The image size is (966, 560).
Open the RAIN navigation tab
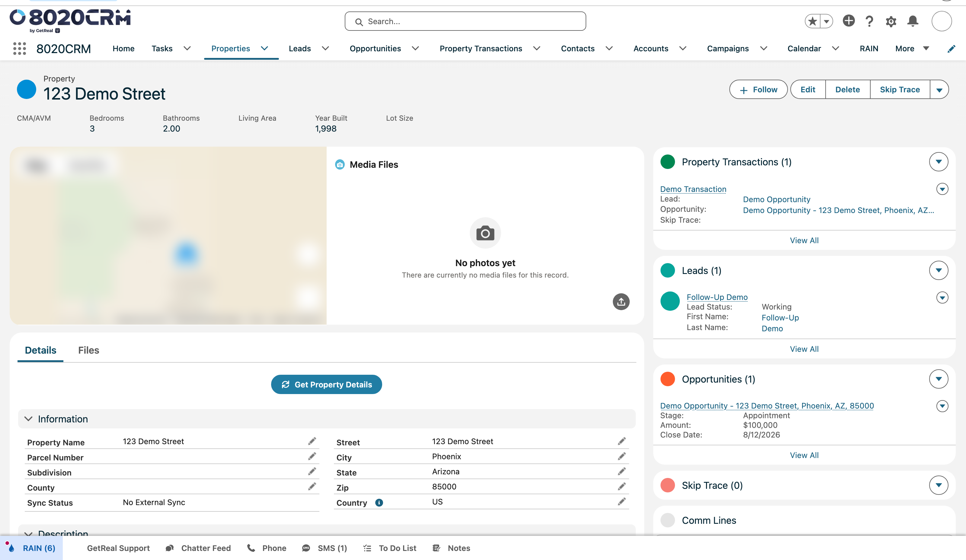point(868,48)
